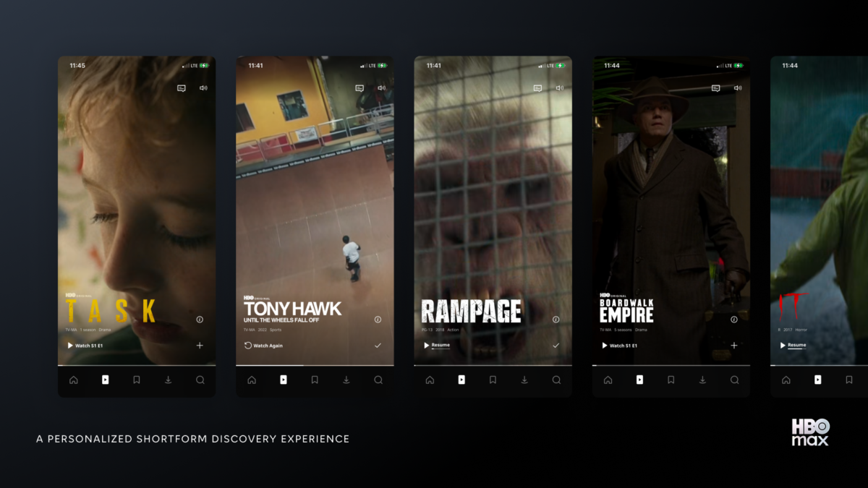The height and width of the screenshot is (488, 868).
Task: Click the Tony Hawk video progress line
Action: (315, 366)
